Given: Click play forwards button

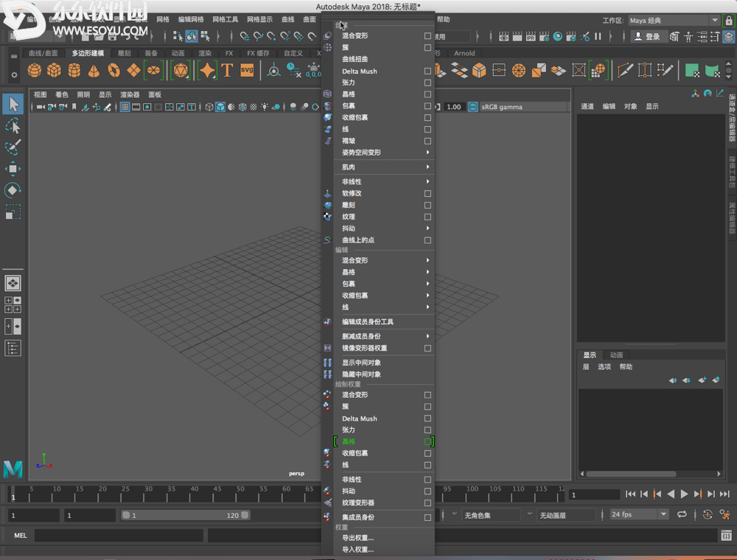Looking at the screenshot, I should pyautogui.click(x=685, y=494).
